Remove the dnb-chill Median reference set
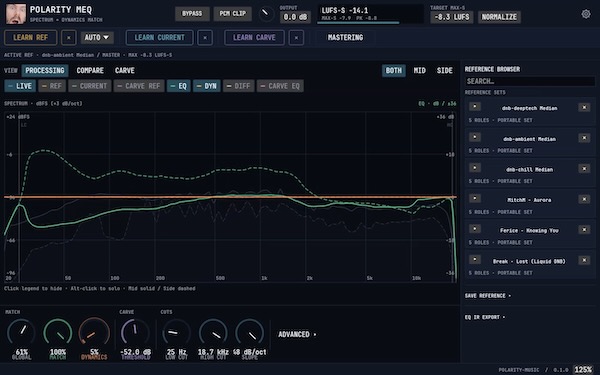This screenshot has width=600, height=375. coord(584,169)
